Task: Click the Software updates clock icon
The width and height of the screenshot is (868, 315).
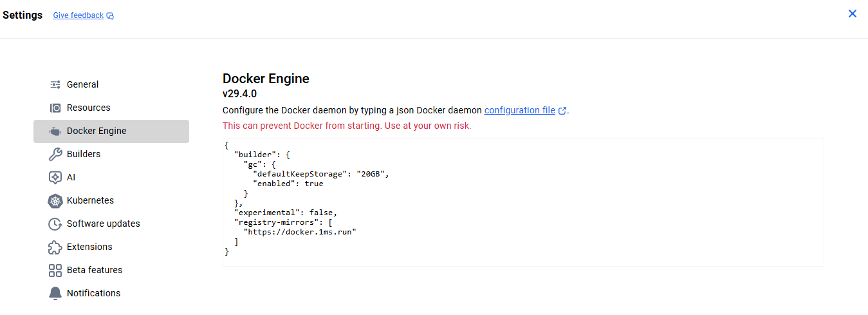Action: point(55,224)
